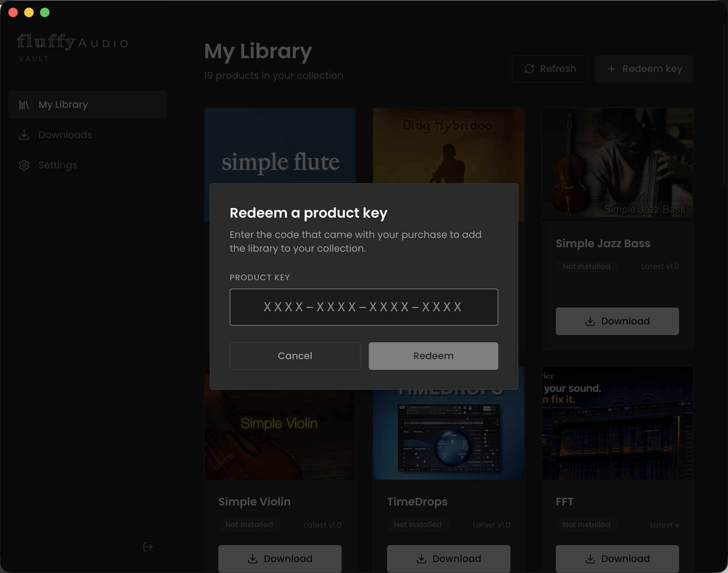
Task: Click the 'PRODUCT KEY' field label
Action: pyautogui.click(x=260, y=278)
